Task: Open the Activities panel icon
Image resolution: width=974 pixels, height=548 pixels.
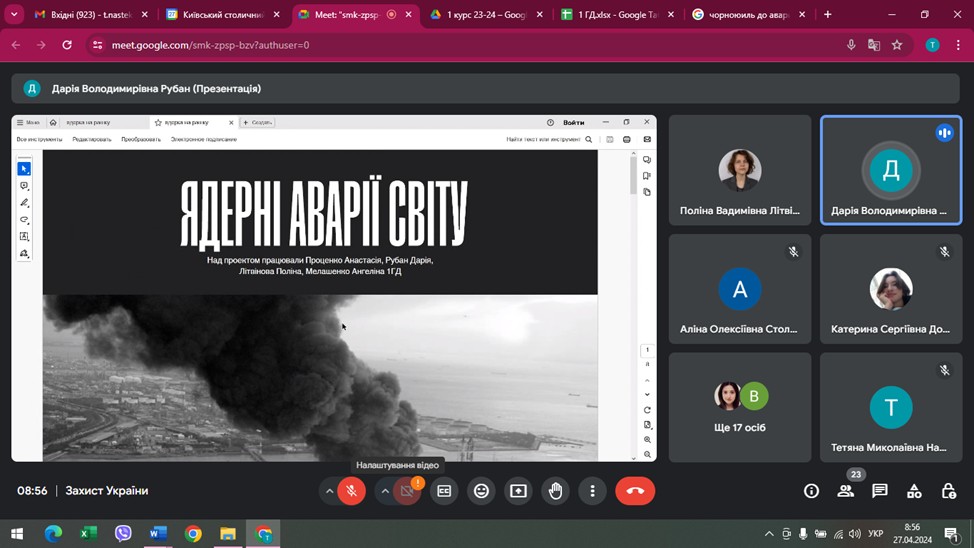Action: click(x=914, y=491)
